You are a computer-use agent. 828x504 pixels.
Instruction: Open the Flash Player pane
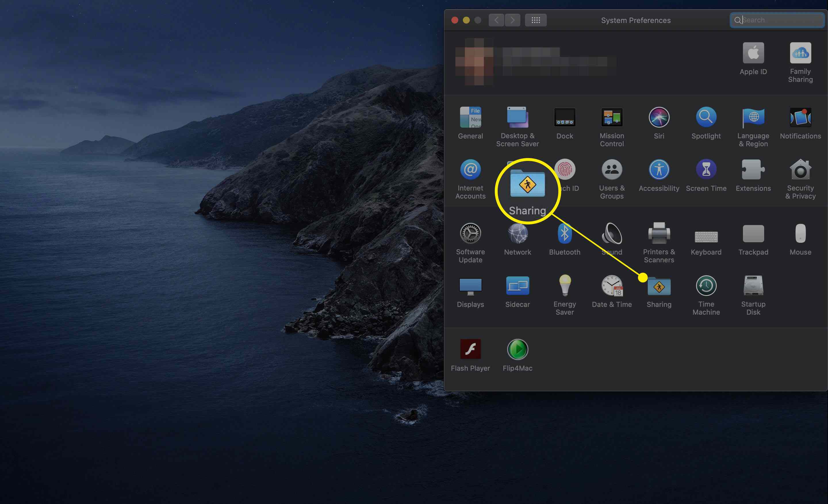click(470, 349)
